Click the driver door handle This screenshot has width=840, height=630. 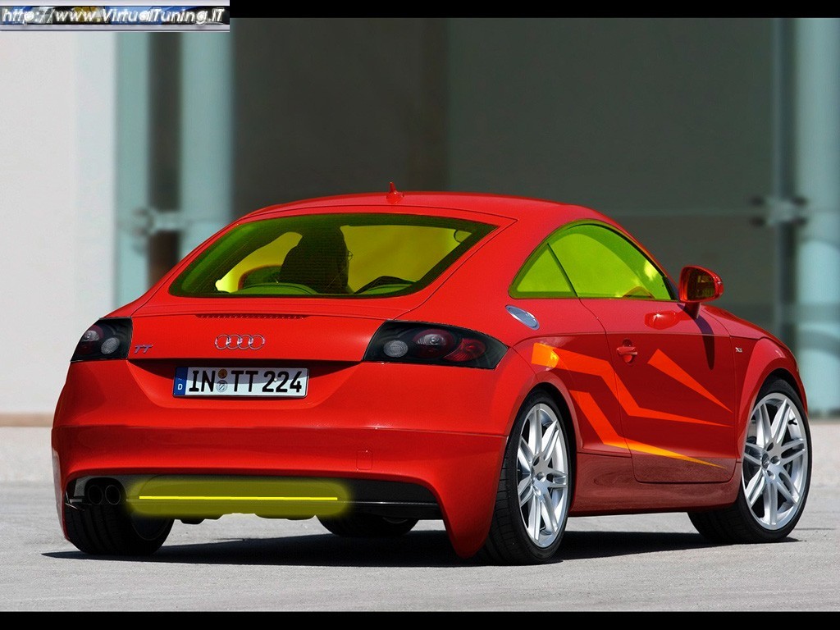tap(627, 351)
